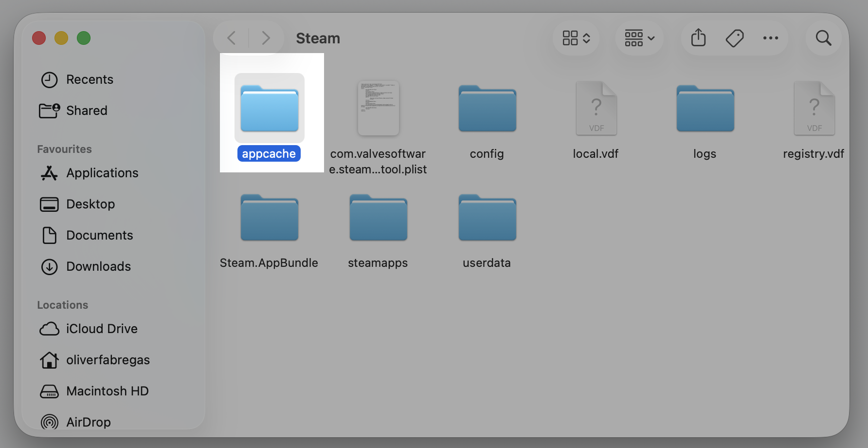Viewport: 868px width, 448px height.
Task: Click the appcache file name label
Action: (269, 153)
